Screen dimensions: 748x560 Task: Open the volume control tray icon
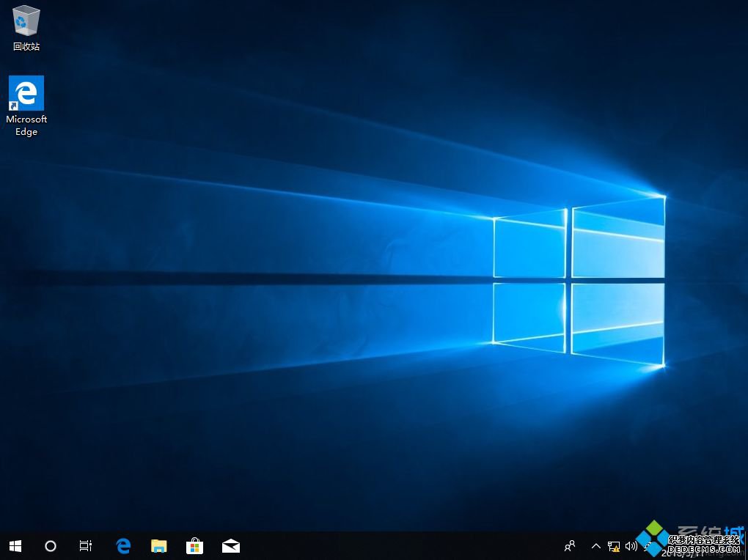631,546
